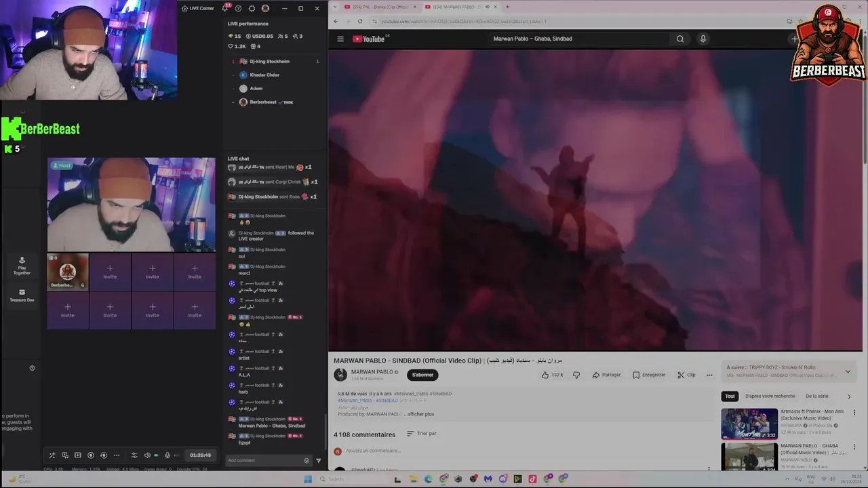Viewport: 868px width, 488px height.
Task: Open the chat filter funnel icon
Action: (319, 461)
